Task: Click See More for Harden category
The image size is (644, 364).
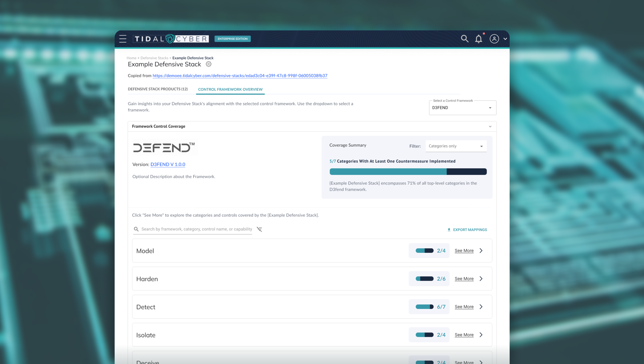Action: pyautogui.click(x=464, y=279)
